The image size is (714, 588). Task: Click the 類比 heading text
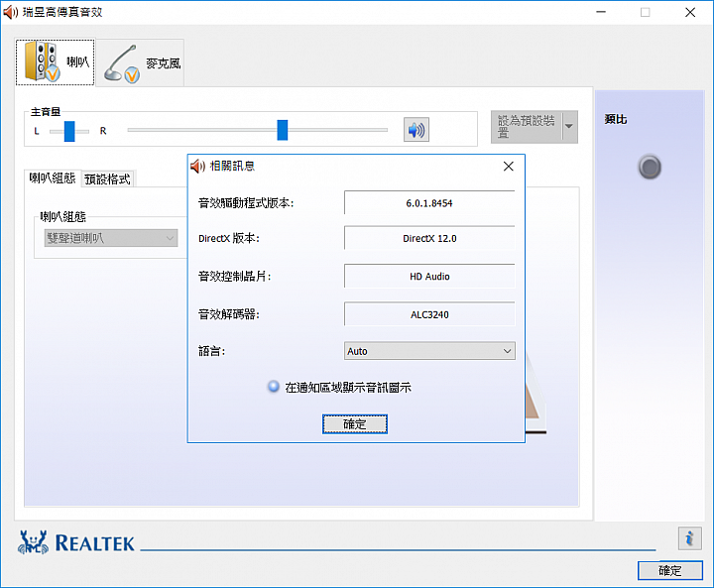[616, 119]
